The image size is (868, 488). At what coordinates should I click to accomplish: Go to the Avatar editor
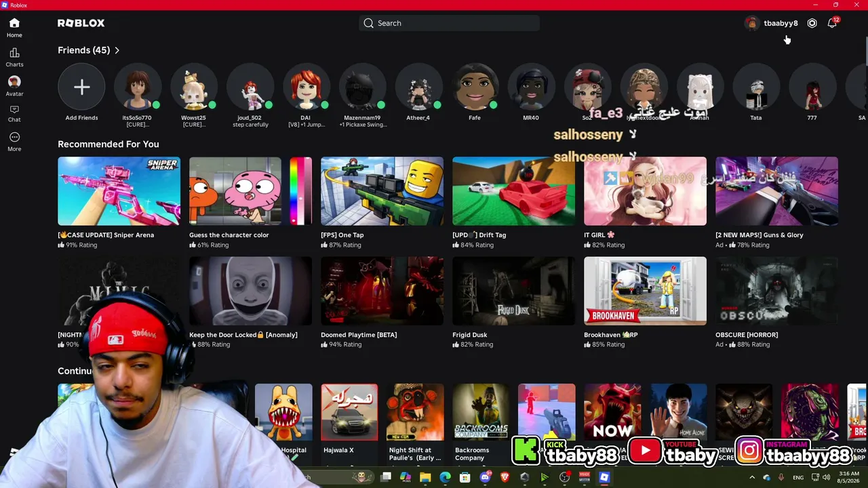point(14,86)
